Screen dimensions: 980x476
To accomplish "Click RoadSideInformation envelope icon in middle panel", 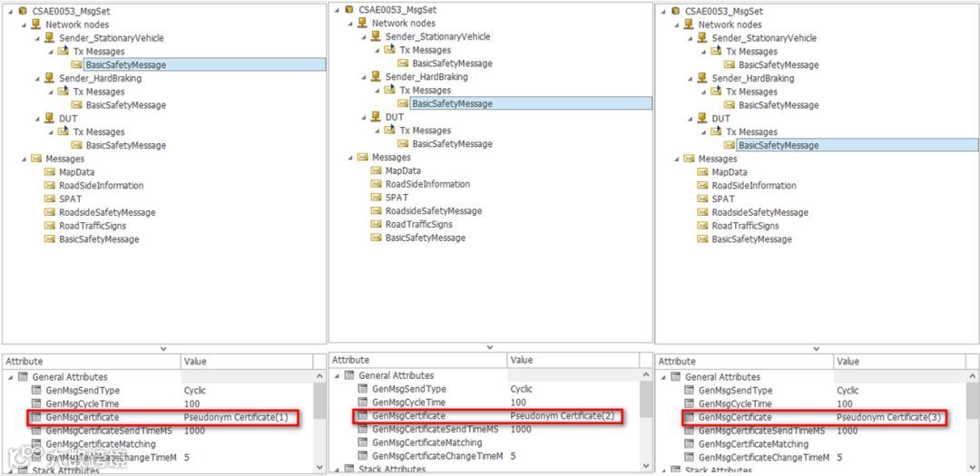I will tap(376, 184).
